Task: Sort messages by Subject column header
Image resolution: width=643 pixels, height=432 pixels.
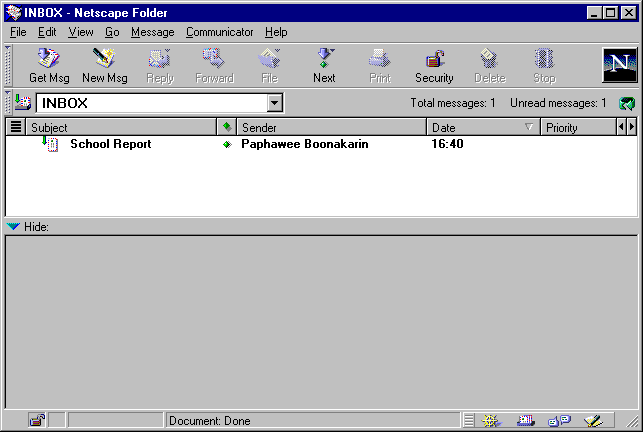Action: click(x=121, y=127)
